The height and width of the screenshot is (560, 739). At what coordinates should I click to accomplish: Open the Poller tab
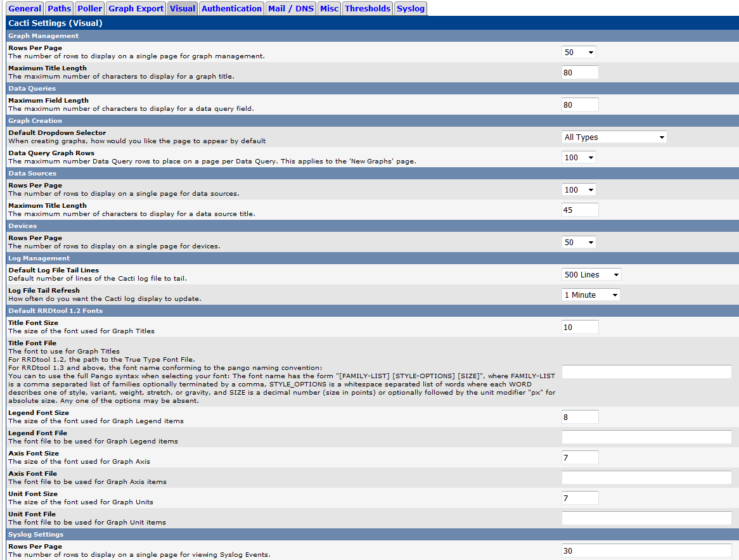[x=89, y=9]
